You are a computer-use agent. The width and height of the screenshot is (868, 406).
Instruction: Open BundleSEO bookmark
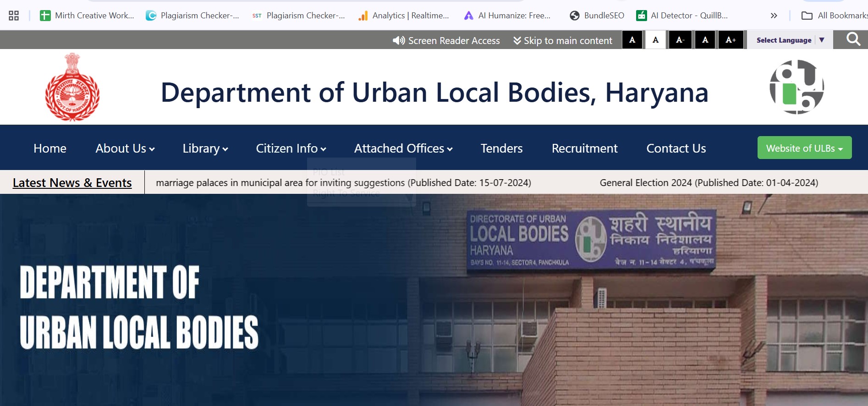(597, 16)
